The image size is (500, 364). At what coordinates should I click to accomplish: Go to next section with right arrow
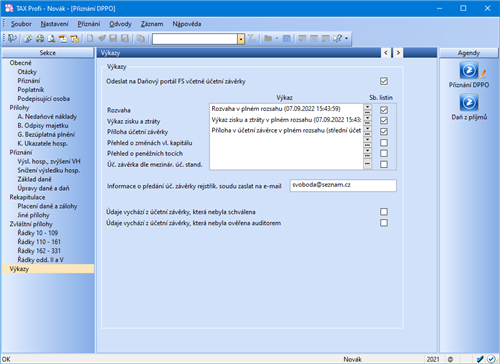[x=398, y=53]
